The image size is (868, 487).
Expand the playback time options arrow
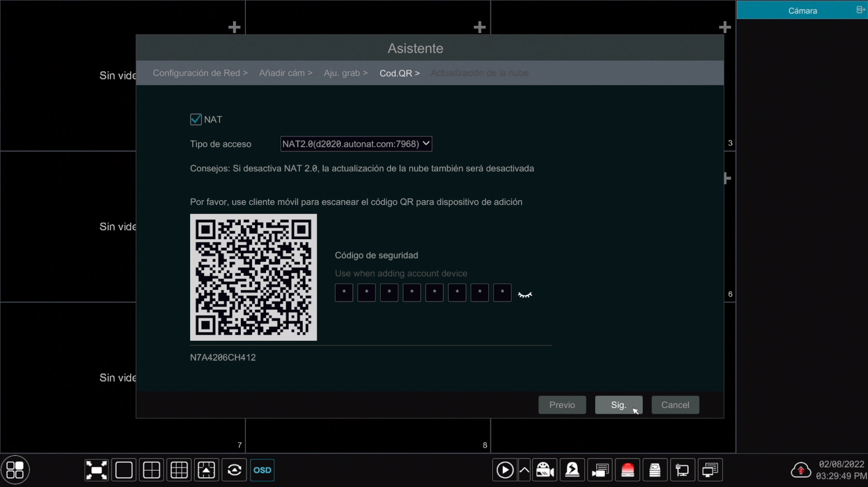coord(524,470)
